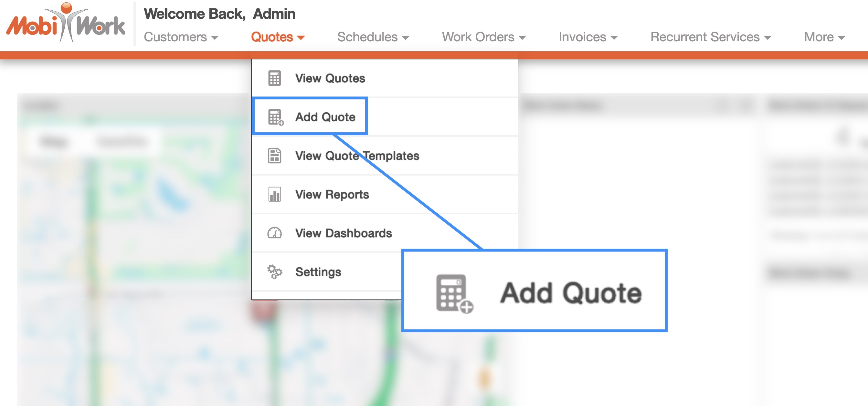Go to View Reports

pyautogui.click(x=332, y=194)
